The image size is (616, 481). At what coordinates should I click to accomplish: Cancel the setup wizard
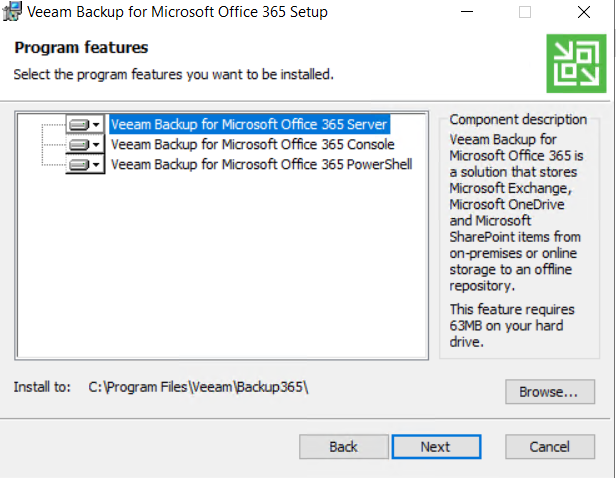coord(550,446)
